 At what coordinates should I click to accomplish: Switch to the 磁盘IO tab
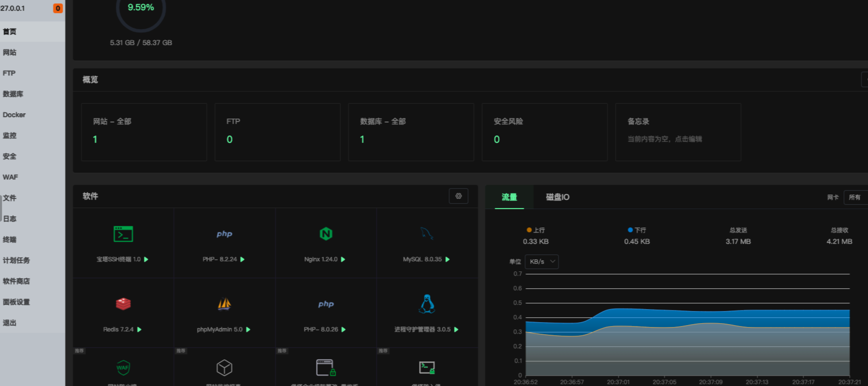[x=557, y=197]
